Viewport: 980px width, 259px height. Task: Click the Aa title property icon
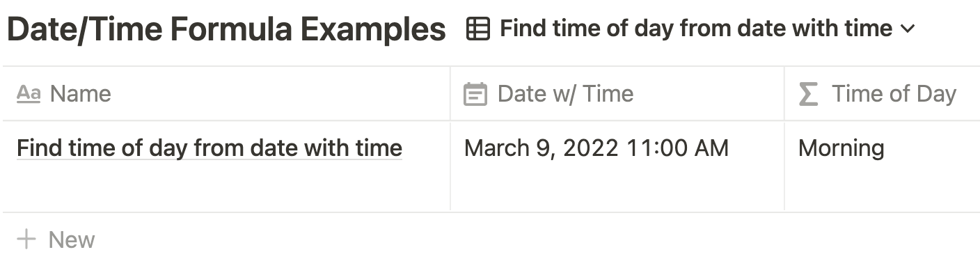click(x=28, y=93)
